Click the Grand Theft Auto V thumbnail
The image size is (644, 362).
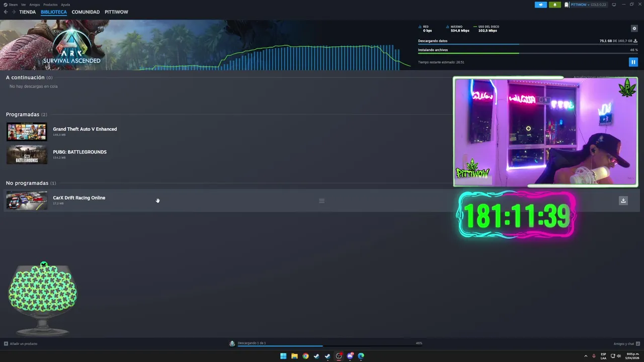pos(27,132)
